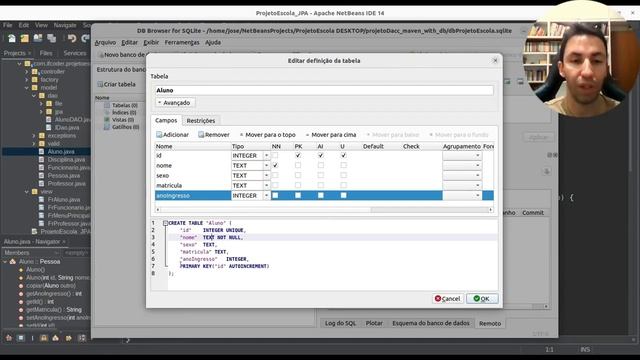The width and height of the screenshot is (640, 360).
Task: Click Mover para cima button
Action: pyautogui.click(x=331, y=135)
